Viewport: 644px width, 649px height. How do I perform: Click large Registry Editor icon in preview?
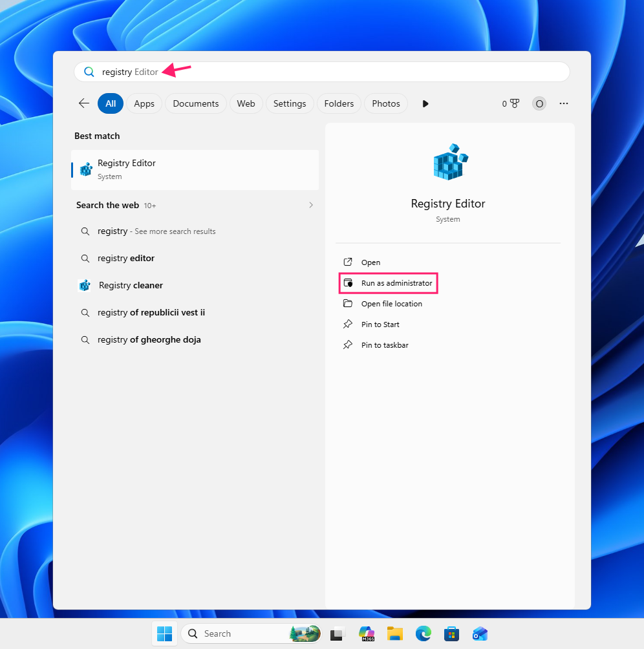tap(450, 162)
